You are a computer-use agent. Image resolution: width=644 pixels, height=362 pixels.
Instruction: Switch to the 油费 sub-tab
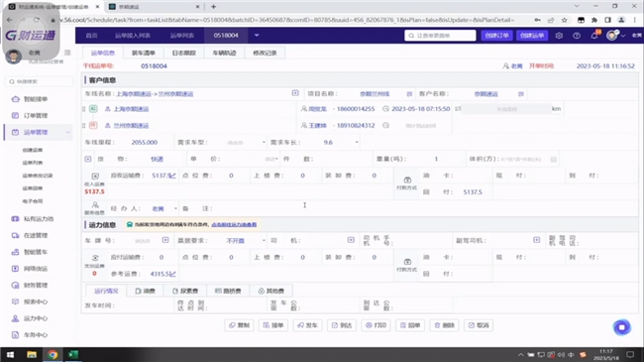(146, 291)
